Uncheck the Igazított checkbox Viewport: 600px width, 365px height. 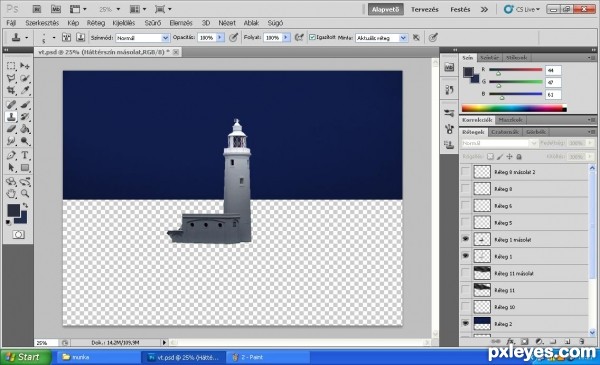point(312,37)
